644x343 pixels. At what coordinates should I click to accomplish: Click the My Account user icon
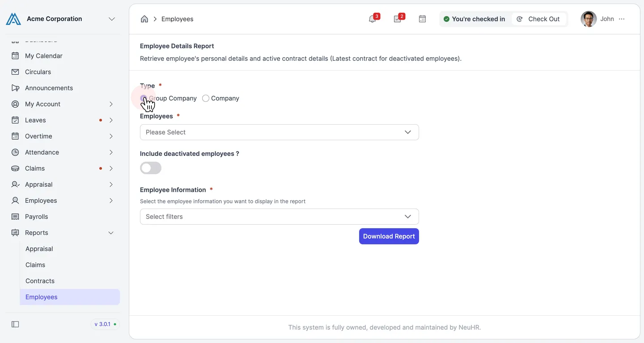(15, 104)
